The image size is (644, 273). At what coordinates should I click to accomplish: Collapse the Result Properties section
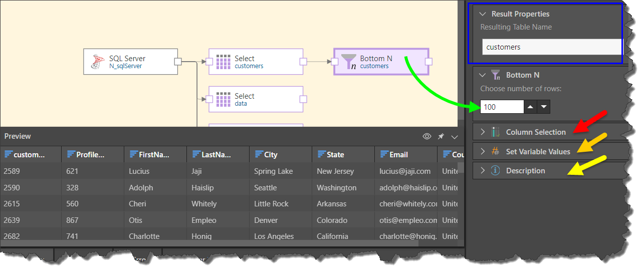point(483,14)
